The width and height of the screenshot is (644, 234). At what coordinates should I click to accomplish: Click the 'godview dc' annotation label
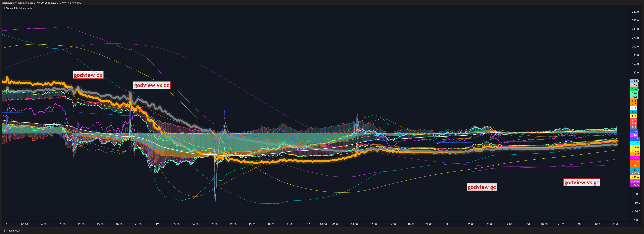(x=88, y=75)
